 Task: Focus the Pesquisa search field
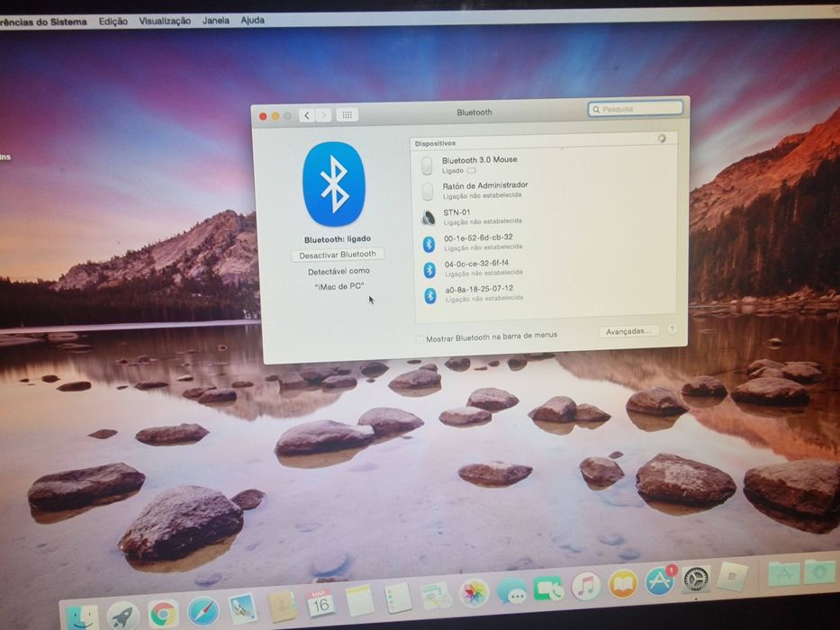coord(636,109)
